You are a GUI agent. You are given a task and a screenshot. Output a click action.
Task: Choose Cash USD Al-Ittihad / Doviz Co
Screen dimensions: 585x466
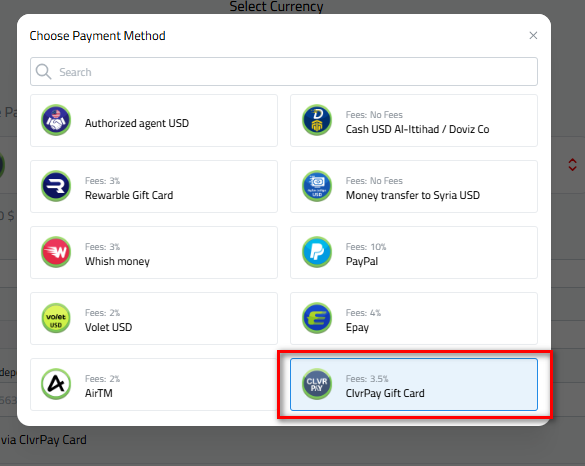[414, 121]
